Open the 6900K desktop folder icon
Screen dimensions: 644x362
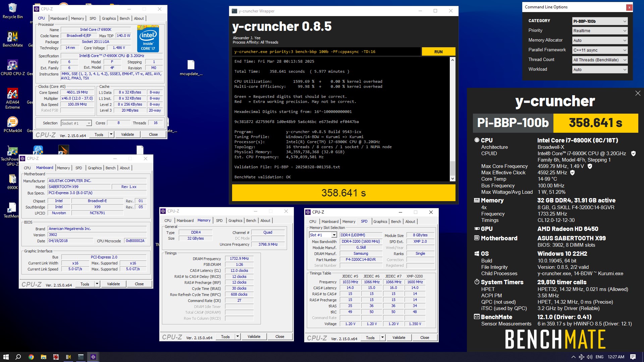click(12, 182)
